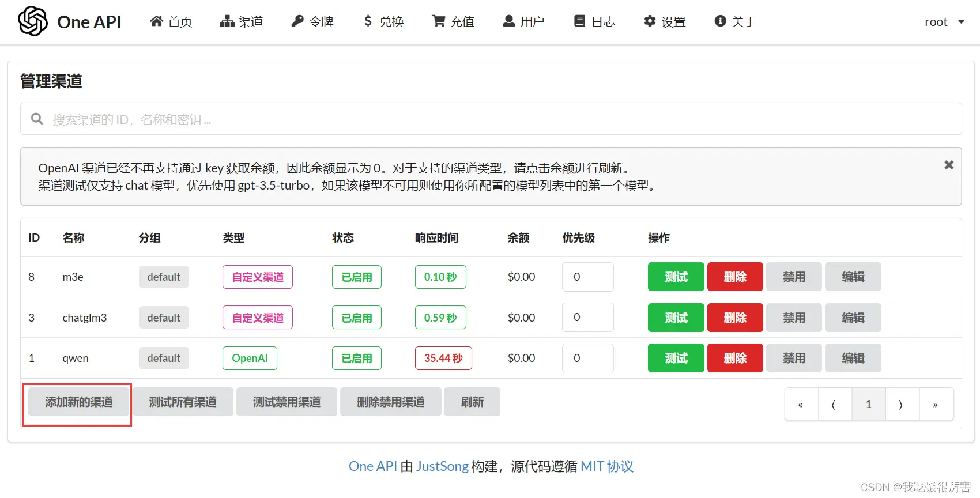This screenshot has width=980, height=498.
Task: Dismiss the OpenAI notice with the X
Action: pyautogui.click(x=949, y=165)
